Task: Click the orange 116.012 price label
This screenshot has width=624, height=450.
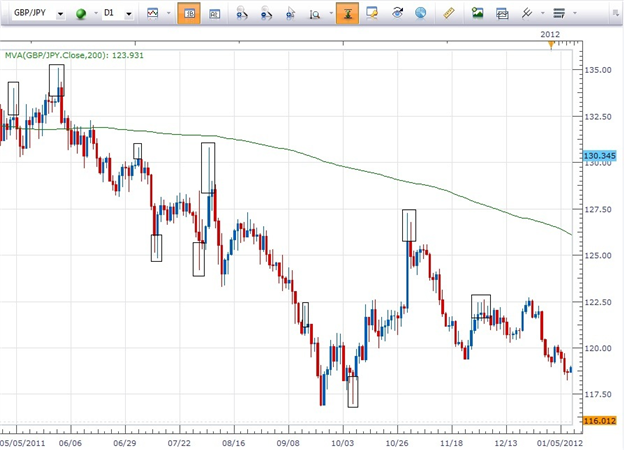Action: point(599,421)
